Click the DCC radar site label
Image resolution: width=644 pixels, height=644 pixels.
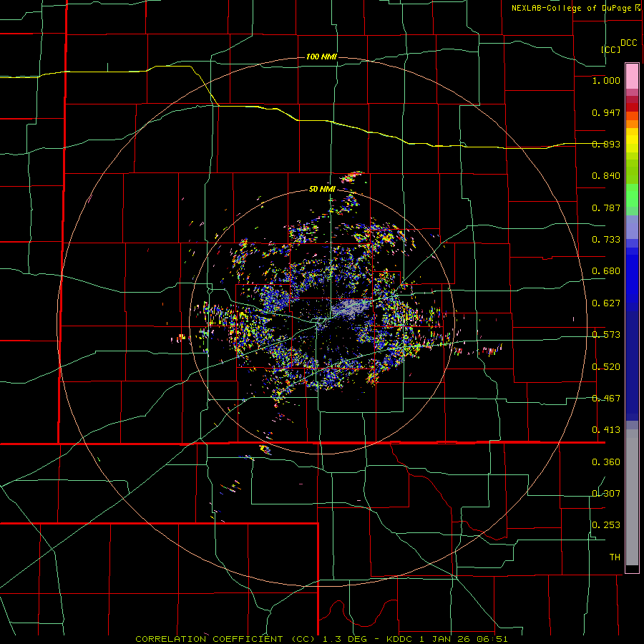coord(628,43)
